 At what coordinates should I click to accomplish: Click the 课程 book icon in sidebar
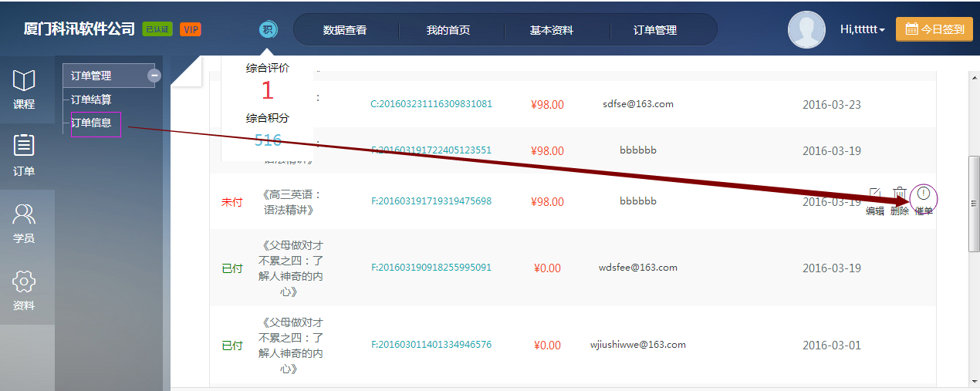pos(24,80)
